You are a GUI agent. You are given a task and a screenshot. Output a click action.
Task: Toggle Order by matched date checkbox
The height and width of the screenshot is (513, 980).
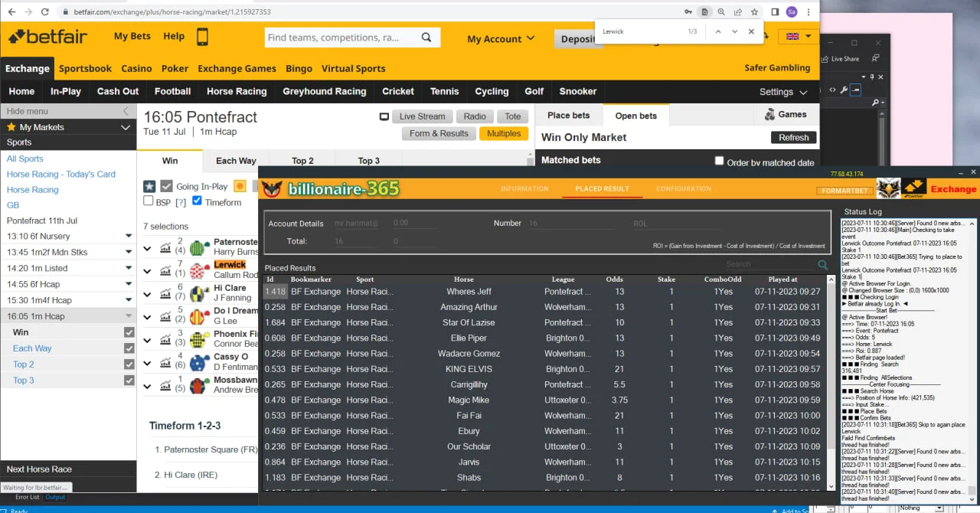tap(719, 162)
